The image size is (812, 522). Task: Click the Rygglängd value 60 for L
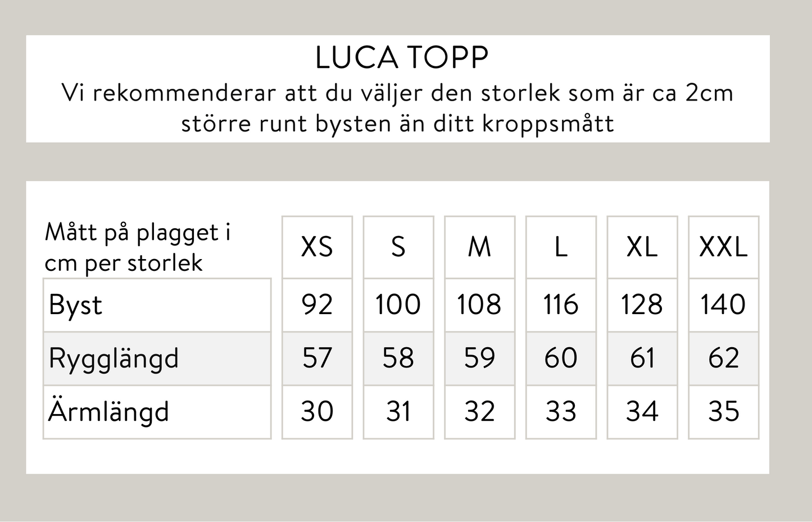coord(560,358)
